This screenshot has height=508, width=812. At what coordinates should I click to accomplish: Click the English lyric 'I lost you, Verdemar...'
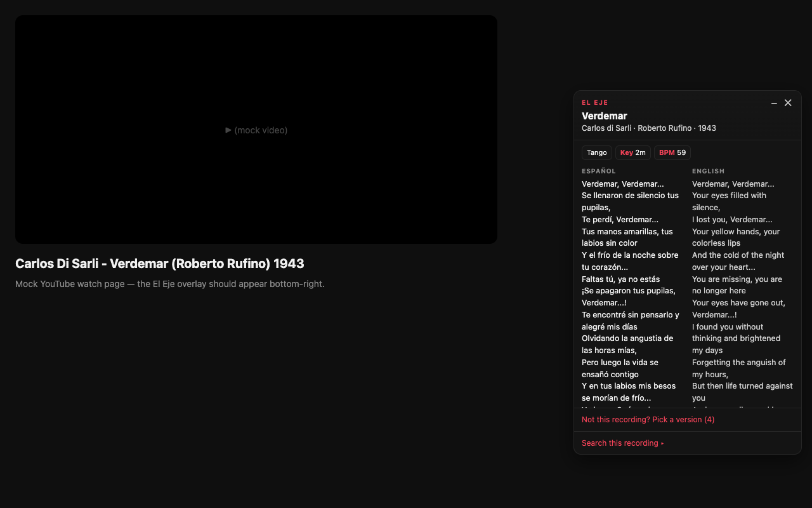click(732, 220)
